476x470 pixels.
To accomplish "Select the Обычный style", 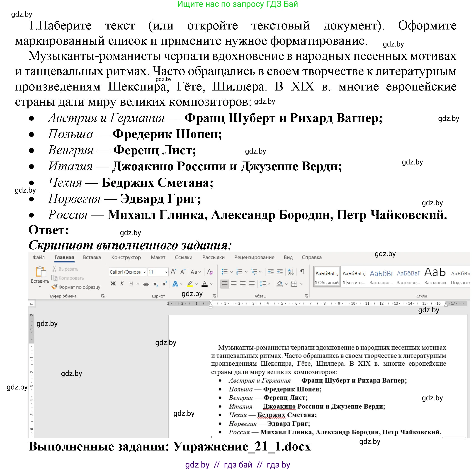I will tap(326, 277).
